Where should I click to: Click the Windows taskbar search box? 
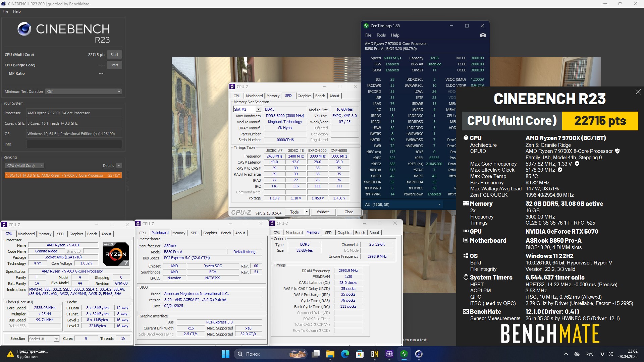tap(271, 354)
